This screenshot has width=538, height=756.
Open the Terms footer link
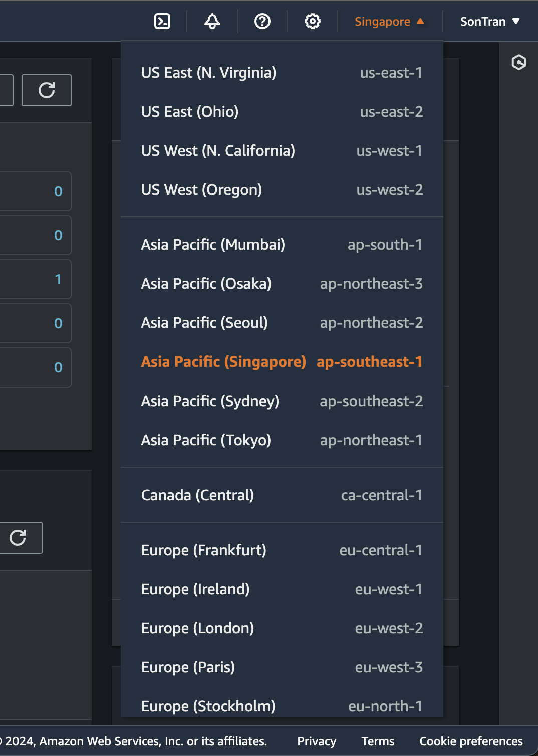click(378, 741)
